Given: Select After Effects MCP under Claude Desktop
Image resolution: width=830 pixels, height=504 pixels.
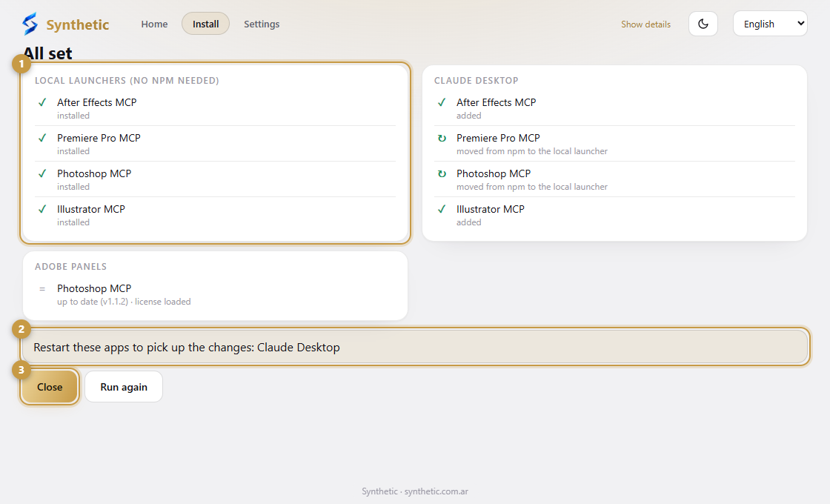Looking at the screenshot, I should click(x=614, y=108).
